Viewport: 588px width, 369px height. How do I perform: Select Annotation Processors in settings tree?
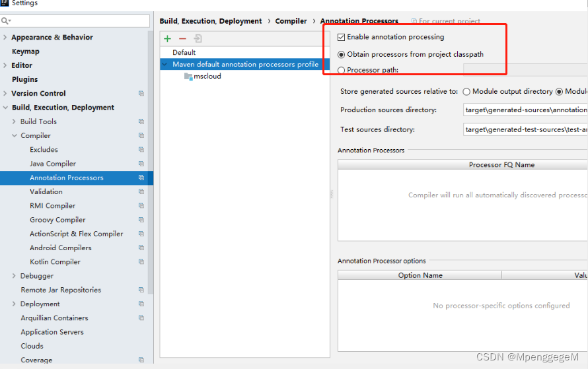click(66, 178)
